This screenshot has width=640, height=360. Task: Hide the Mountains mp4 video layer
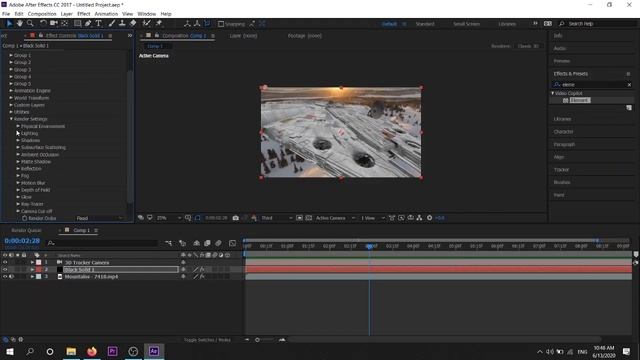[5, 276]
